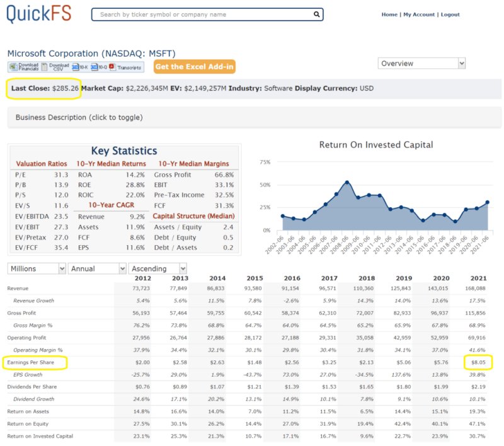Click Get the Excel Add-in button
Viewport: 504px width, 446px height.
pyautogui.click(x=195, y=67)
